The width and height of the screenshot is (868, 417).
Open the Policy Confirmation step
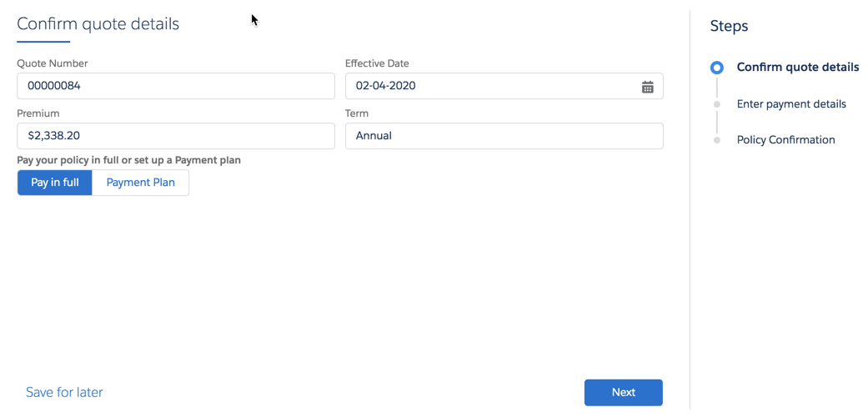(785, 140)
